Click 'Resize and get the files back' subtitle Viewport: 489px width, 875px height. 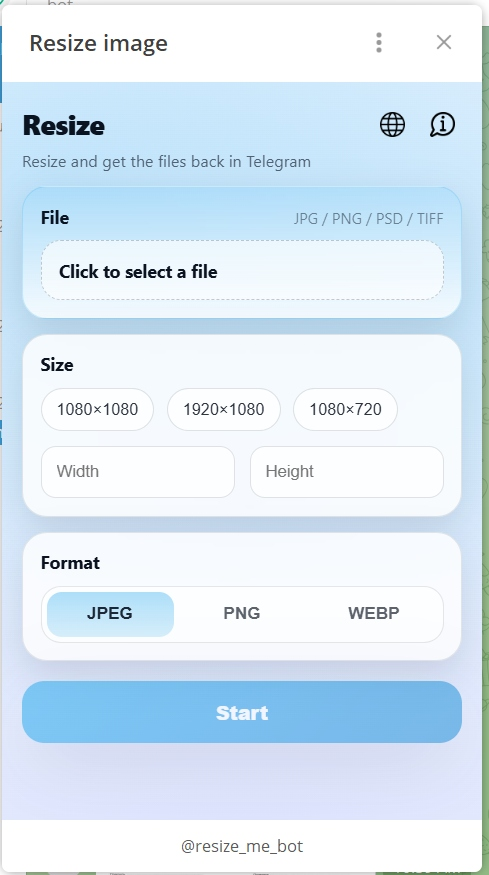[x=166, y=162]
